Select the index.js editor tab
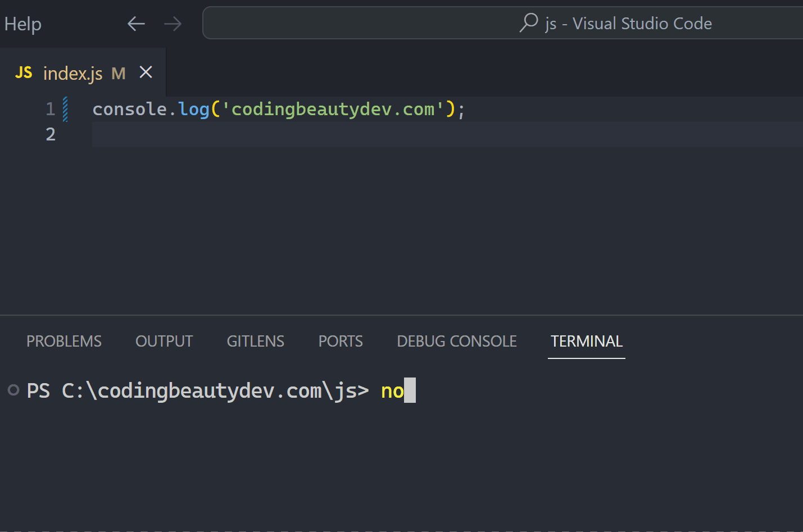The height and width of the screenshot is (532, 803). (83, 72)
